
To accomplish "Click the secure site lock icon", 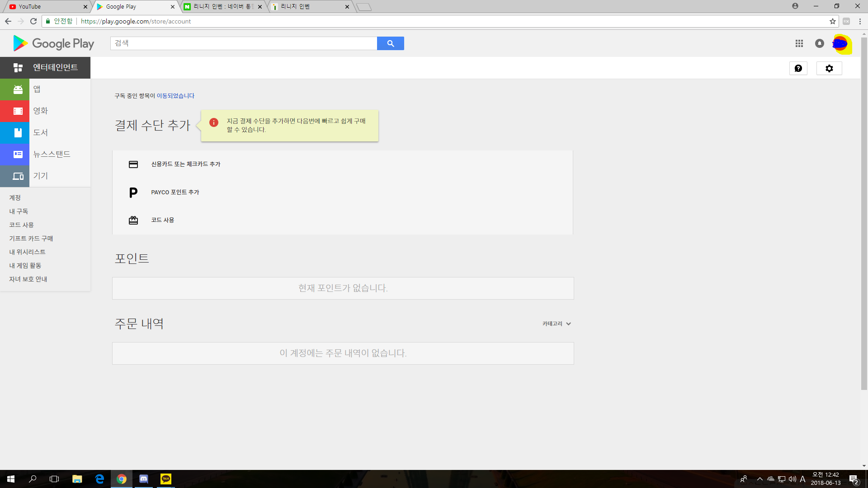I will pyautogui.click(x=48, y=21).
